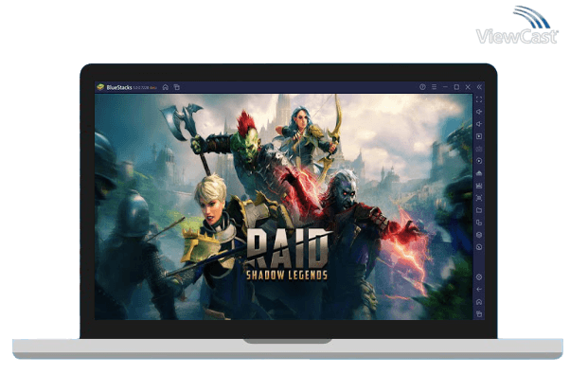
Task: Click the eject-shaped icon in sidebar
Action: (479, 173)
